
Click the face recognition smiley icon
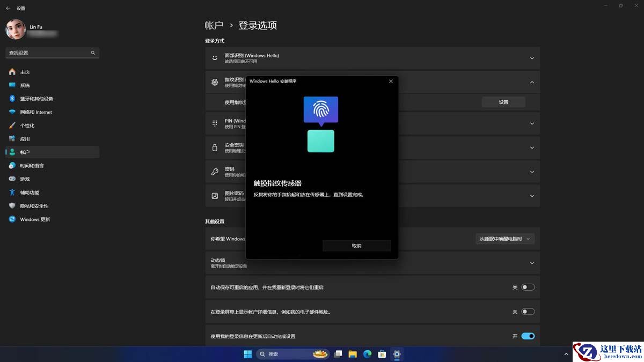click(x=215, y=58)
